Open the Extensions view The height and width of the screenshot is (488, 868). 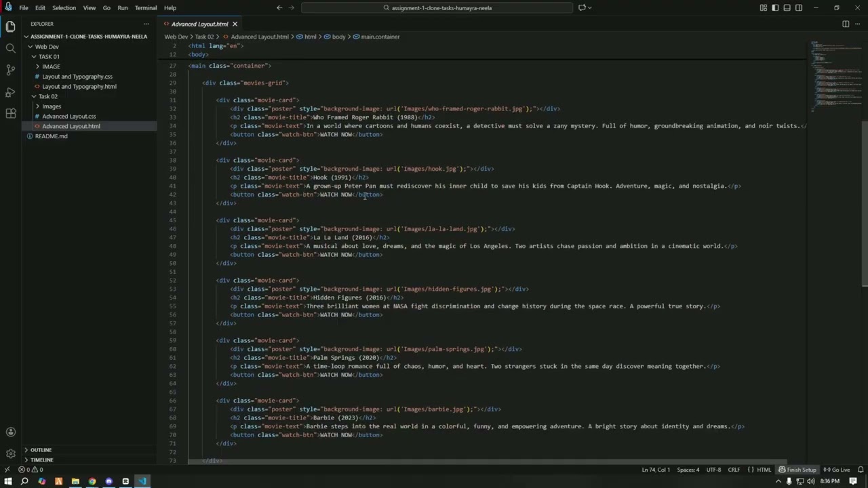click(10, 113)
